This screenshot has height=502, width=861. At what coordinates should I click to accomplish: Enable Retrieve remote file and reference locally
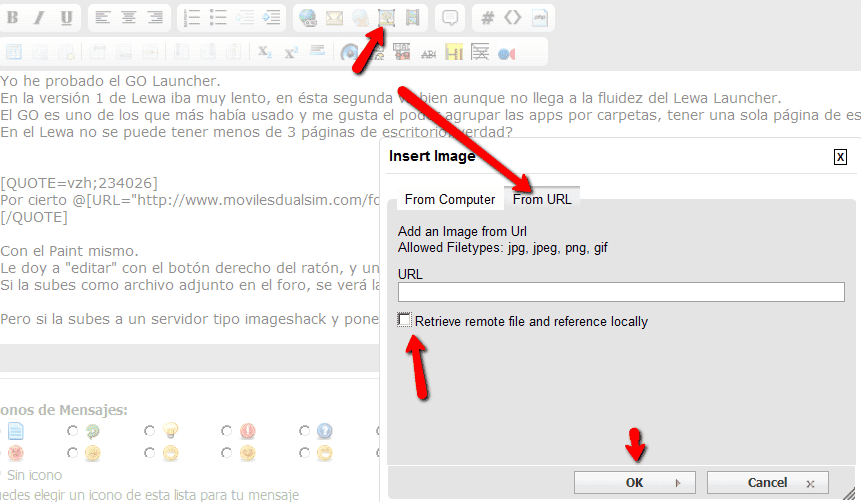404,320
